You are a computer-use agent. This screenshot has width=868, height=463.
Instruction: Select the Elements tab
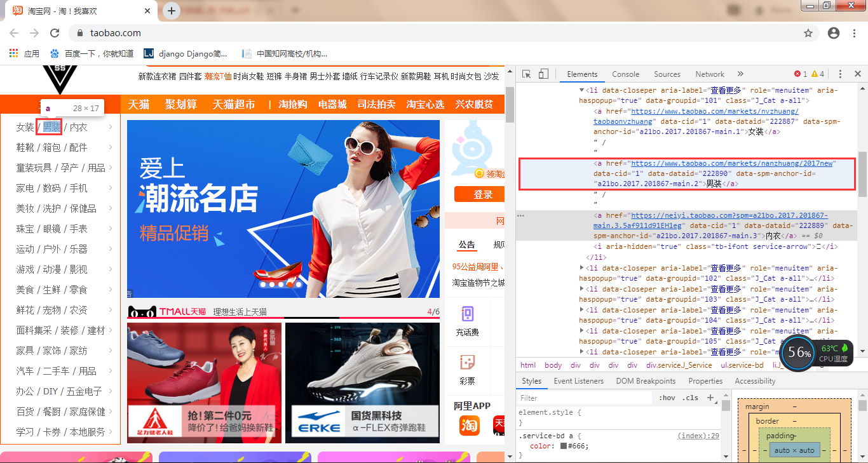pyautogui.click(x=582, y=74)
